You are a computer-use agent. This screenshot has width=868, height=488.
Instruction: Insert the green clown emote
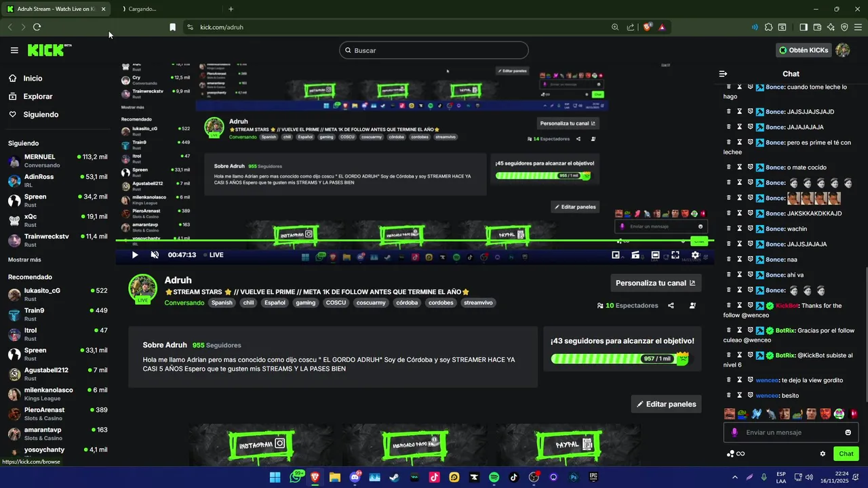839,414
